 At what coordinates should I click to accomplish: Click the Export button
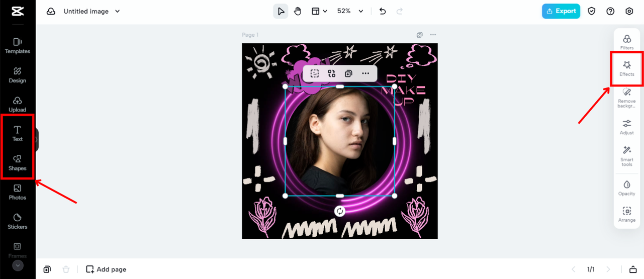tap(561, 11)
